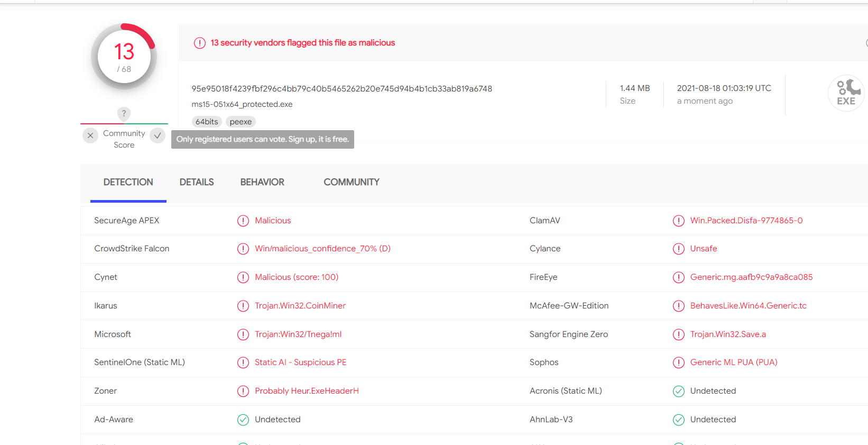
Task: Click Malicious (score: 100) result
Action: pyautogui.click(x=297, y=277)
